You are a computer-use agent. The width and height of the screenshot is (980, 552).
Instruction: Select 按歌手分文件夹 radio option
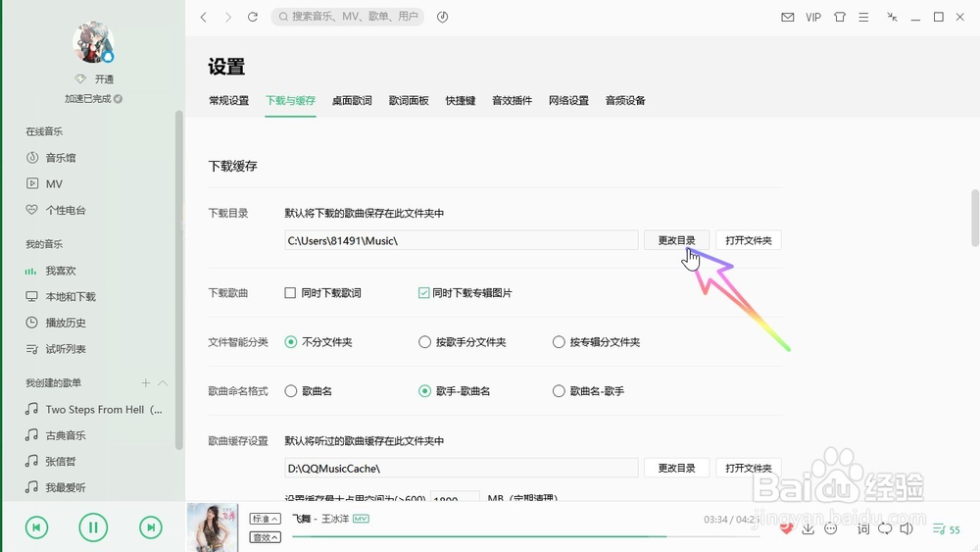click(x=424, y=342)
